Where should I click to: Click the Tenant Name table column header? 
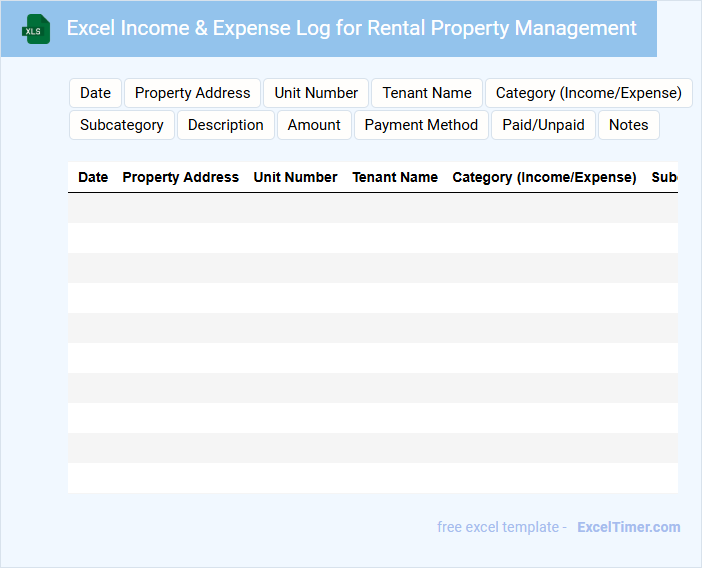click(395, 177)
